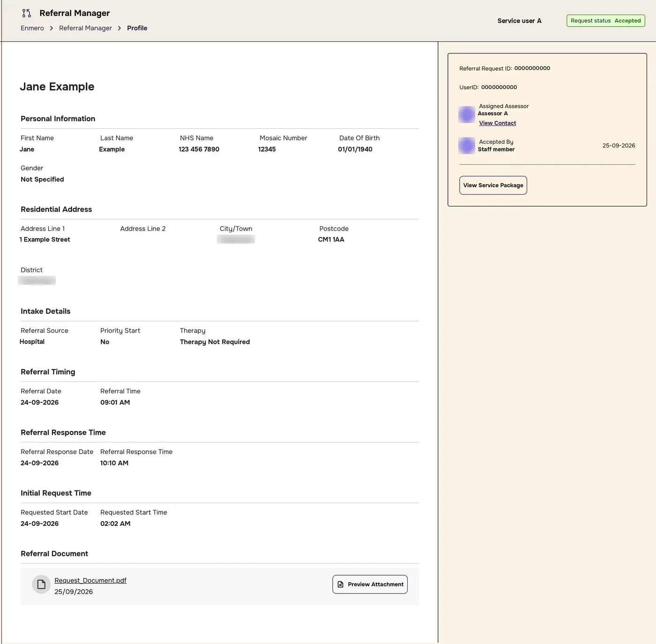Click NHS Name value 123 456 7890
This screenshot has width=656, height=644.
point(199,149)
